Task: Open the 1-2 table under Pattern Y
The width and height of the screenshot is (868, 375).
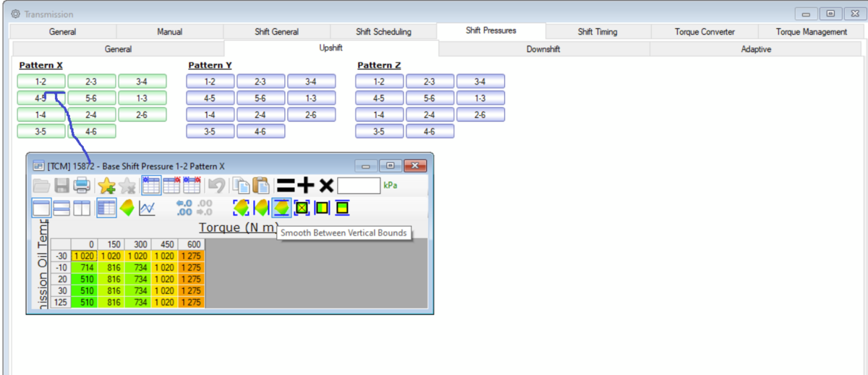Action: pos(210,82)
